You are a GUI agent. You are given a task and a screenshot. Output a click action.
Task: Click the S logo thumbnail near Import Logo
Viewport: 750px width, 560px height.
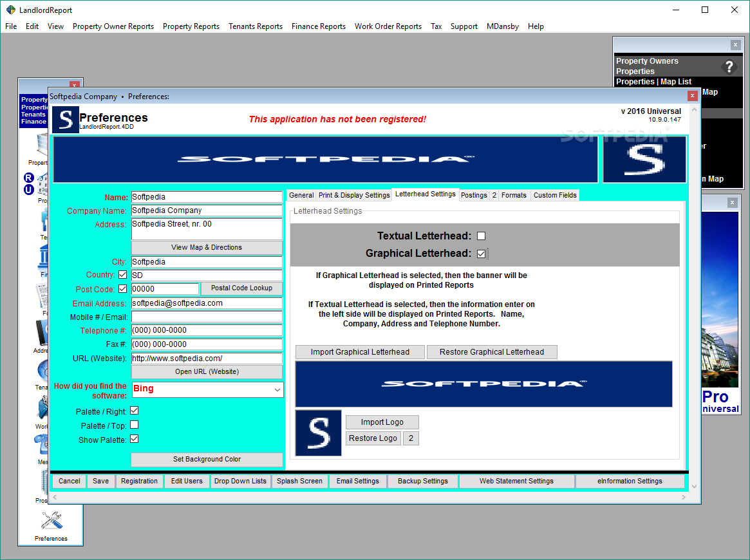(x=319, y=433)
